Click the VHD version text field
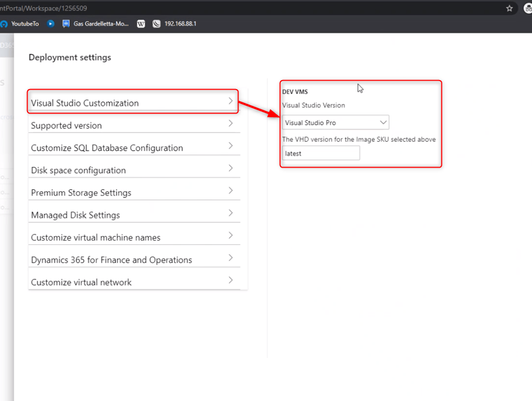Screen dimensions: 532x401 click(x=321, y=153)
